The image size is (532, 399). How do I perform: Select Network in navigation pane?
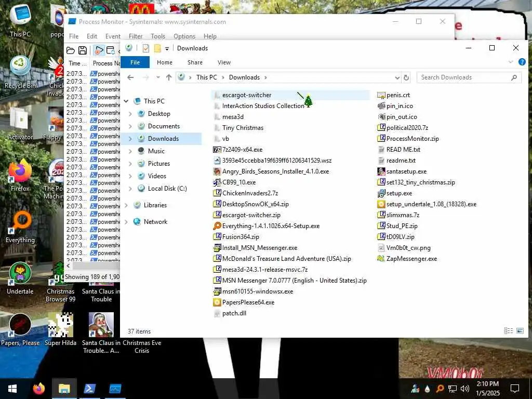point(155,222)
